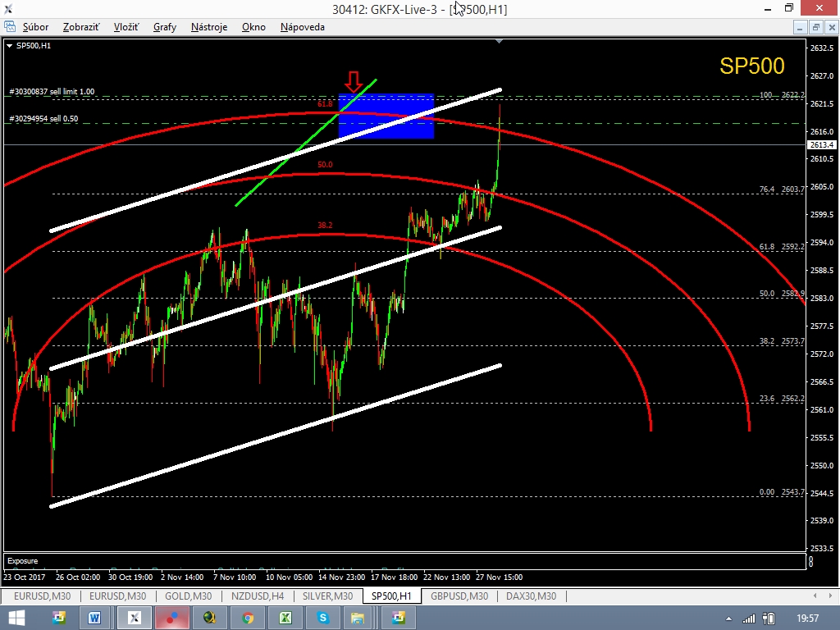
Task: Open File Explorer from the taskbar
Action: pyautogui.click(x=358, y=619)
